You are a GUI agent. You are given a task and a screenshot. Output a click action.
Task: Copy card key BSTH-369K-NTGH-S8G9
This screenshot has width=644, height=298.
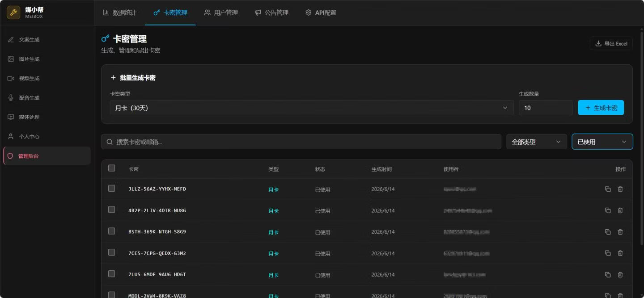608,232
